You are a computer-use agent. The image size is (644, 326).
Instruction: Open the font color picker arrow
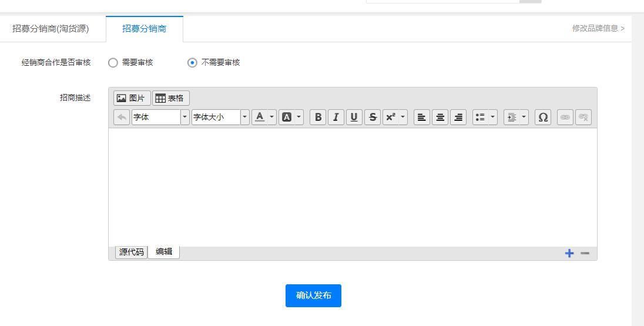[x=272, y=117]
